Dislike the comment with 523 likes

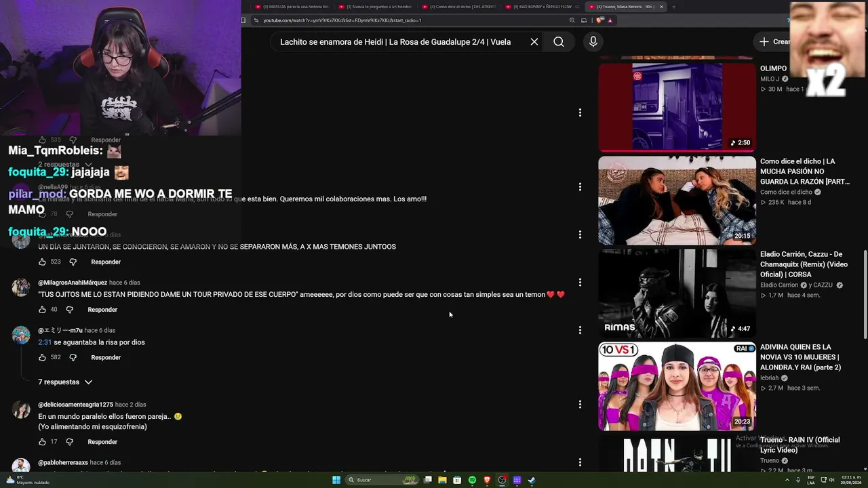[73, 262]
